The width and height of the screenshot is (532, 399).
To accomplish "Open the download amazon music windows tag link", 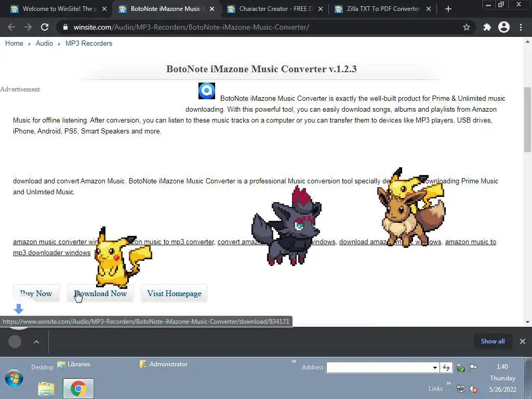I will coord(390,242).
